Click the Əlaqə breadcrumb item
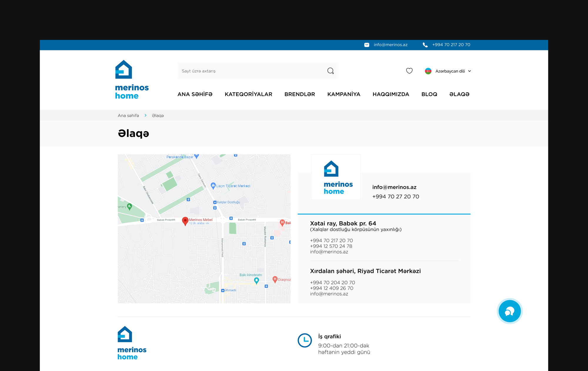 pos(158,116)
